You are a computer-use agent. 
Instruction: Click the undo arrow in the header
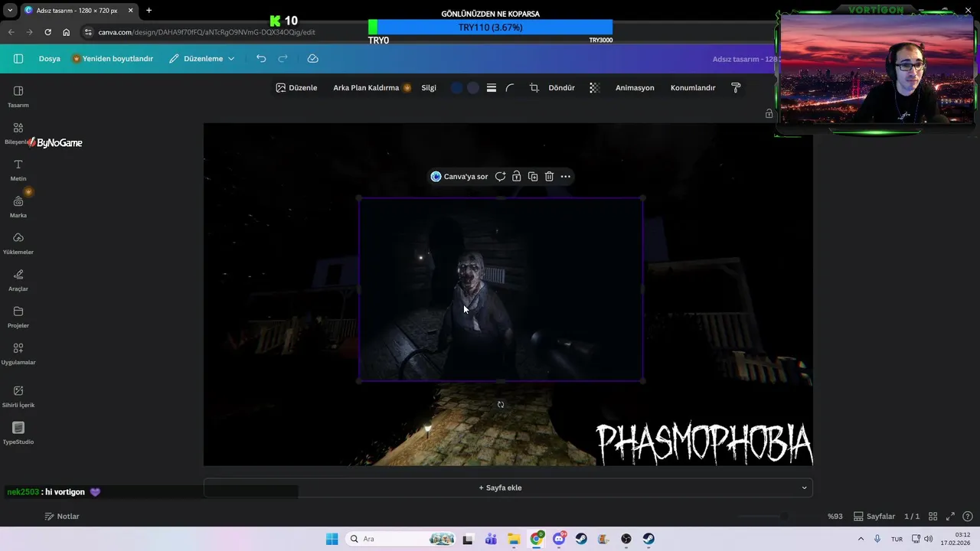click(261, 58)
